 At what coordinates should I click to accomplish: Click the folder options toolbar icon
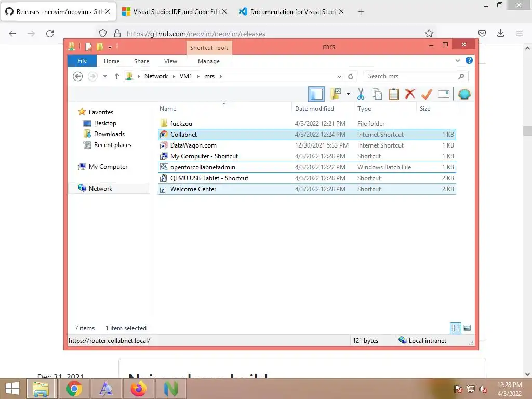(x=336, y=94)
